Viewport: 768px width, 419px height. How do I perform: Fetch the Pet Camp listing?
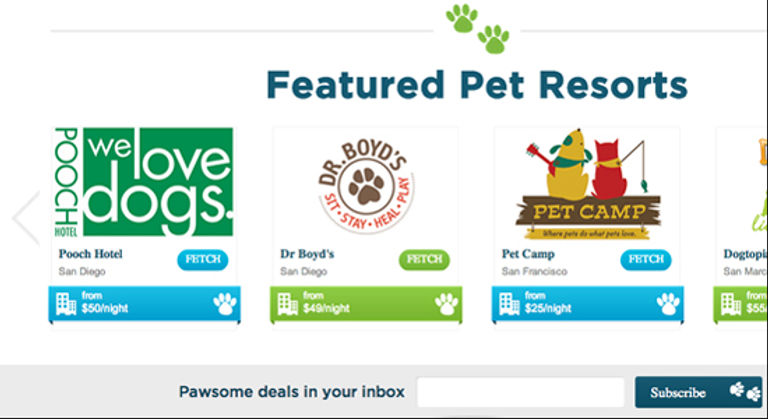(646, 260)
